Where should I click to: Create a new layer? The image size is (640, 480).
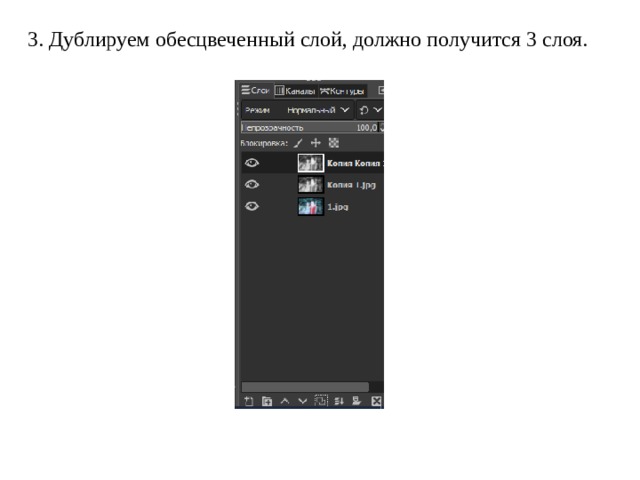pos(249,401)
